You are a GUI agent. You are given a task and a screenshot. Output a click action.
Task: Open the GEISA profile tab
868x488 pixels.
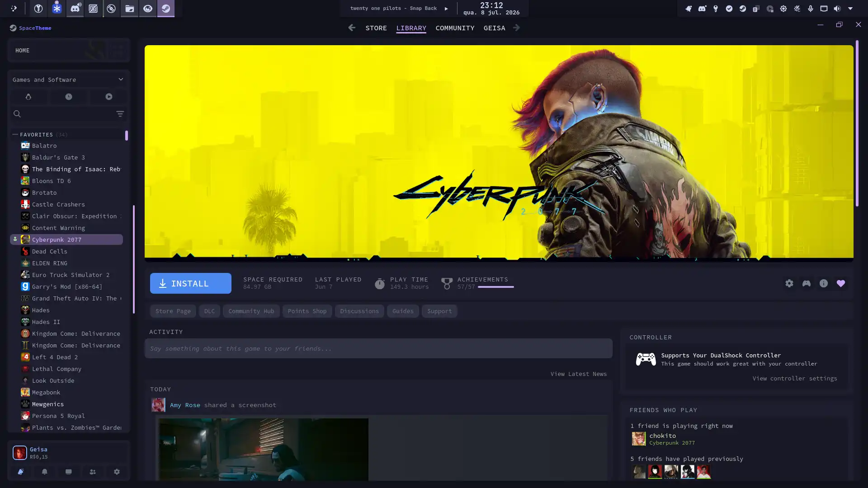point(495,28)
